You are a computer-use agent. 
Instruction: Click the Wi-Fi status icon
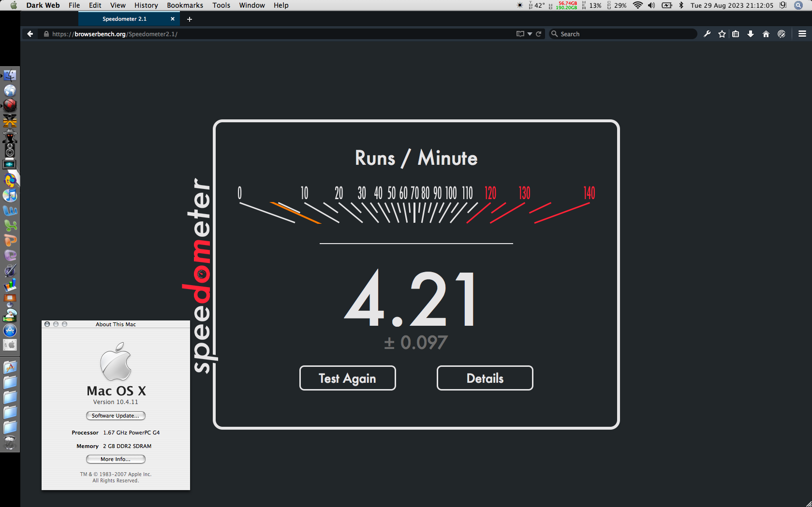pyautogui.click(x=638, y=5)
